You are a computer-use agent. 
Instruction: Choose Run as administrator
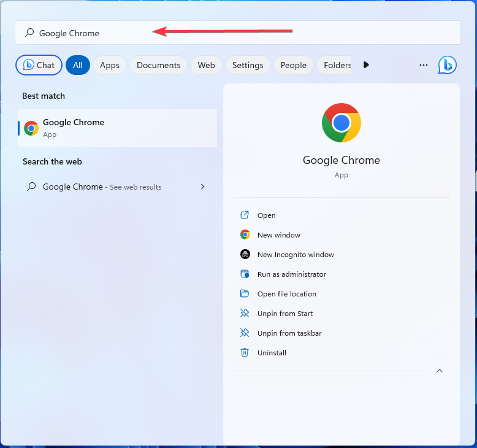click(x=292, y=274)
